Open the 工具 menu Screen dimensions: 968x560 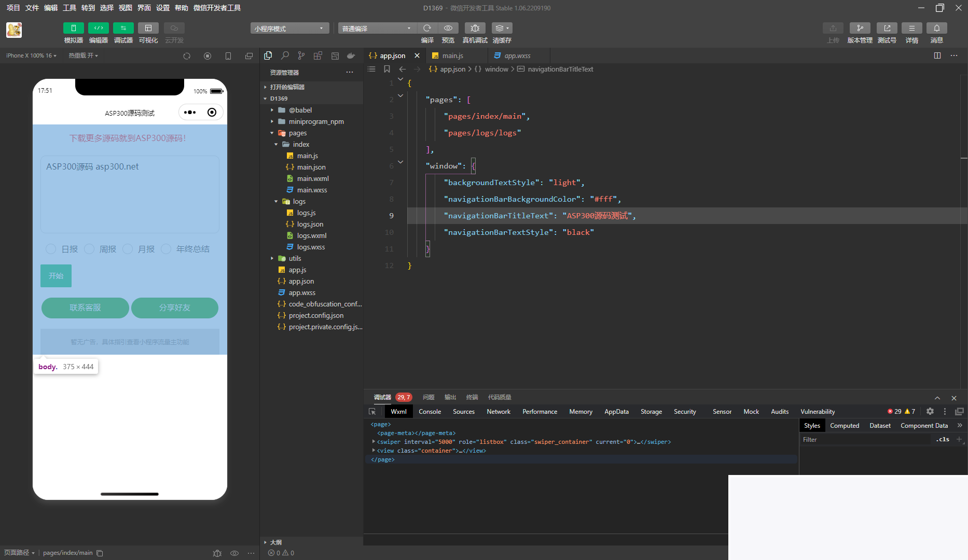(x=70, y=8)
